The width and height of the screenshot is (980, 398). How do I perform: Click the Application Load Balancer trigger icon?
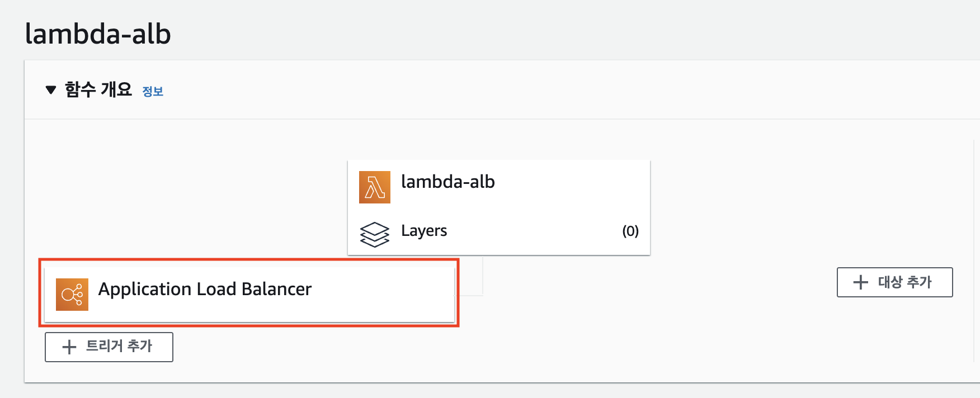click(x=72, y=293)
